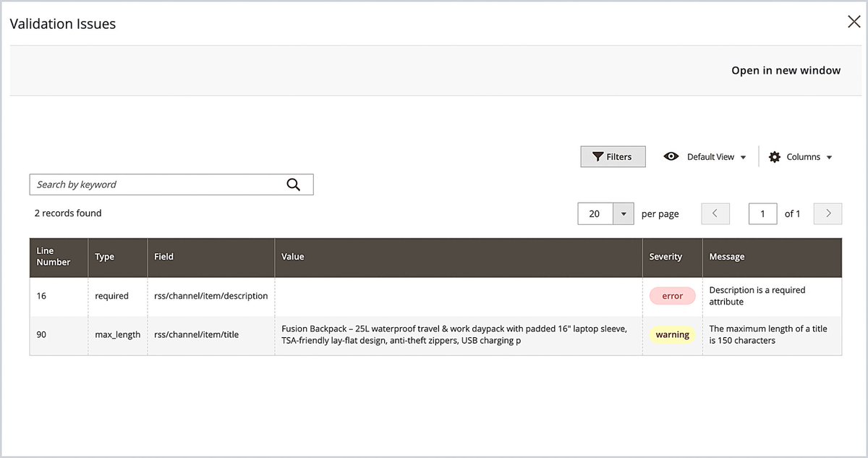The width and height of the screenshot is (868, 458).
Task: Click the funnel icon in Filters button
Action: [x=597, y=157]
